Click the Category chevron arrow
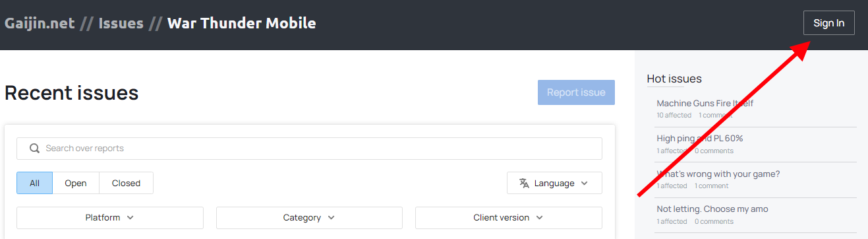868x239 pixels. pyautogui.click(x=331, y=218)
